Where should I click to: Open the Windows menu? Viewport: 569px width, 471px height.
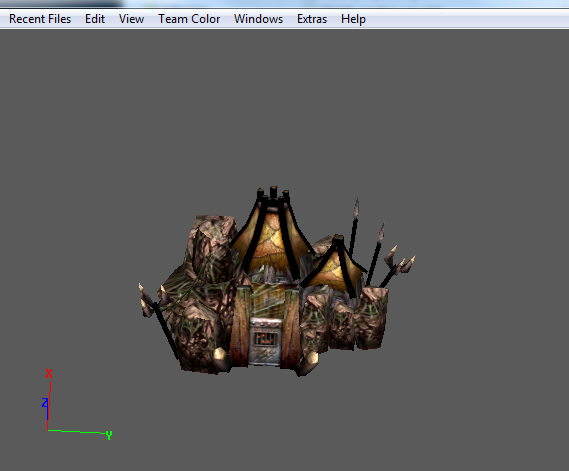pos(258,19)
